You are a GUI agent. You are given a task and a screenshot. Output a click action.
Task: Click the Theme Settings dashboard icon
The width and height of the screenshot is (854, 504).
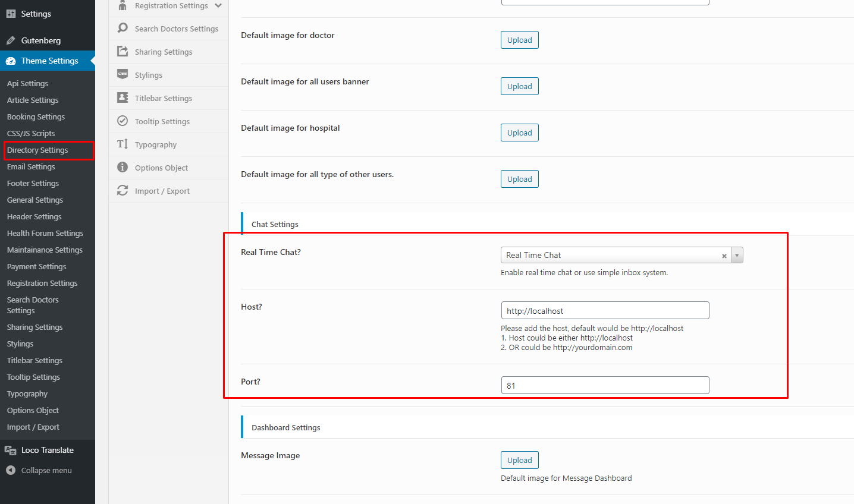(x=11, y=61)
